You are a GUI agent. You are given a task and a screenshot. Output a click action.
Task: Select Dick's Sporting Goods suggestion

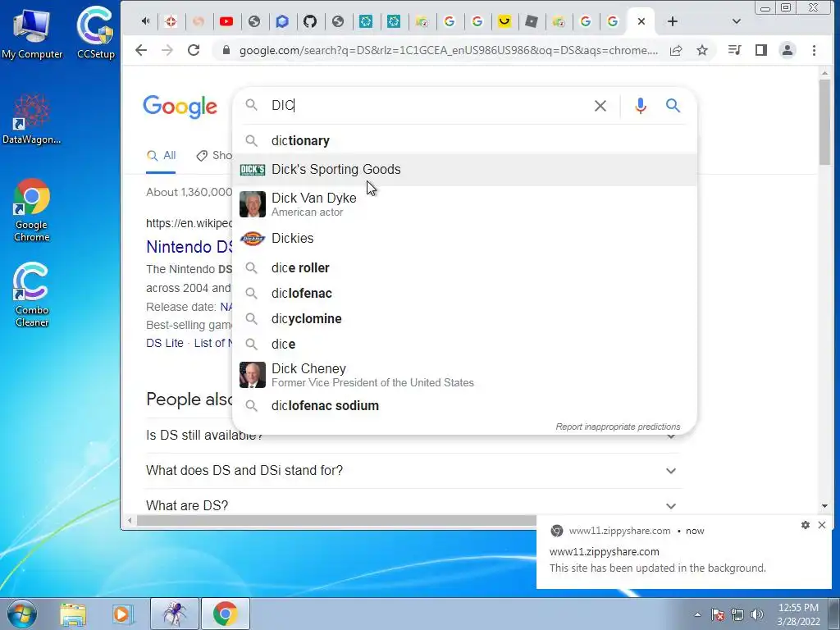464,169
